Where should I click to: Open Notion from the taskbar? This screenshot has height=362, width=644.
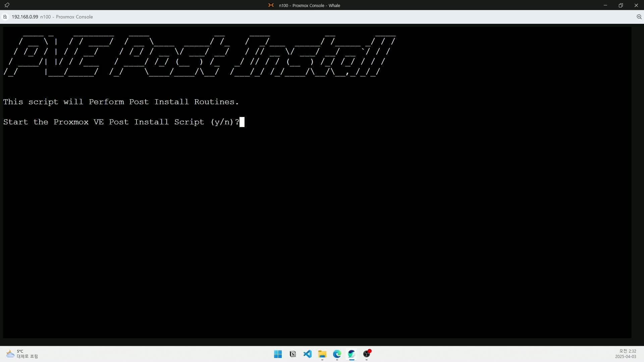[292, 354]
